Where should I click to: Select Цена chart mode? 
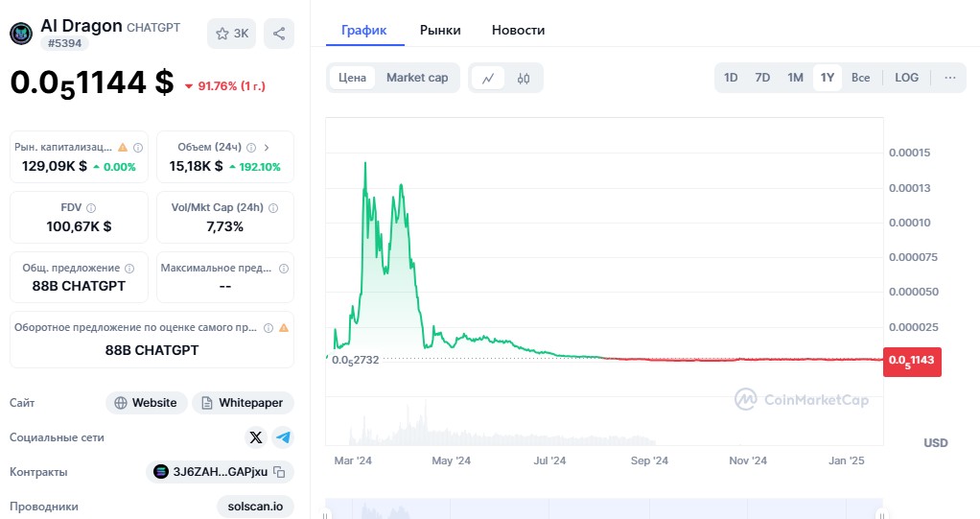coord(353,78)
